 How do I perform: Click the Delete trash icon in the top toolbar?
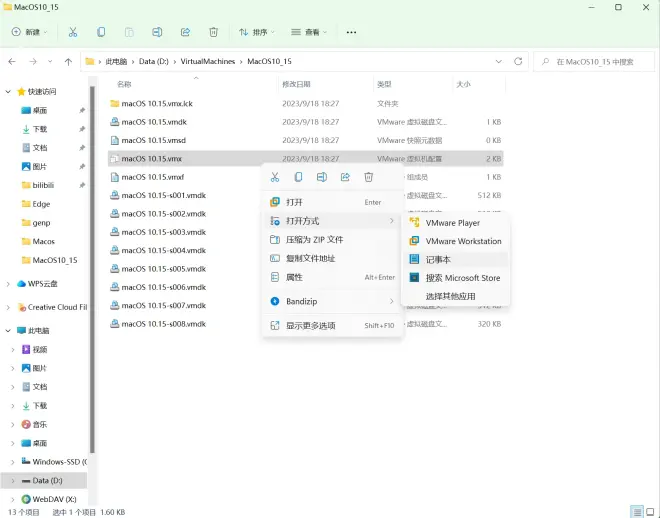(x=213, y=32)
